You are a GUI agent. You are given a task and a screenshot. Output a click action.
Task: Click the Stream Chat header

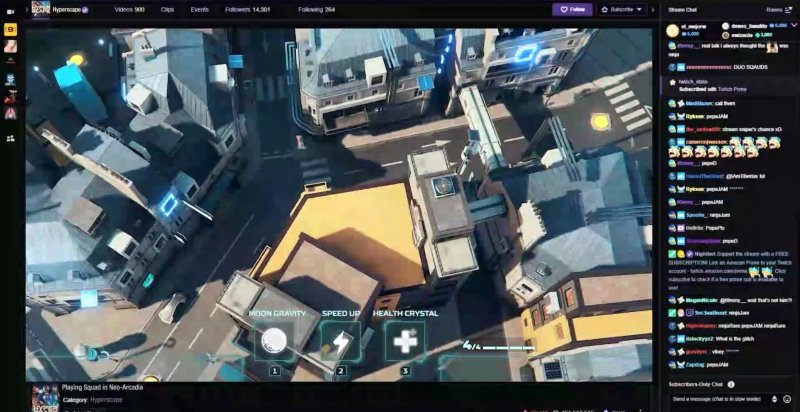click(x=682, y=10)
